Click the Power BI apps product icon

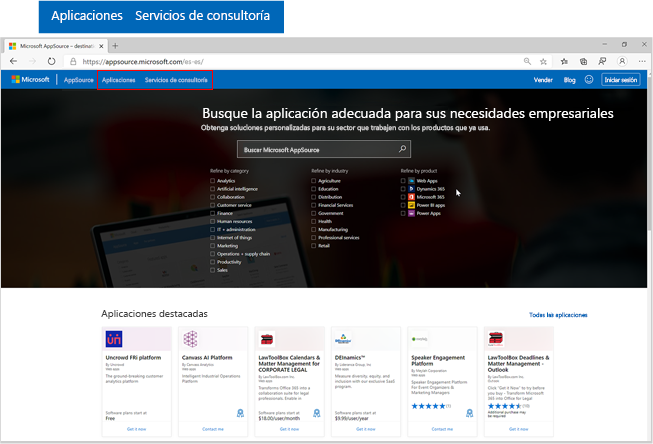point(411,205)
